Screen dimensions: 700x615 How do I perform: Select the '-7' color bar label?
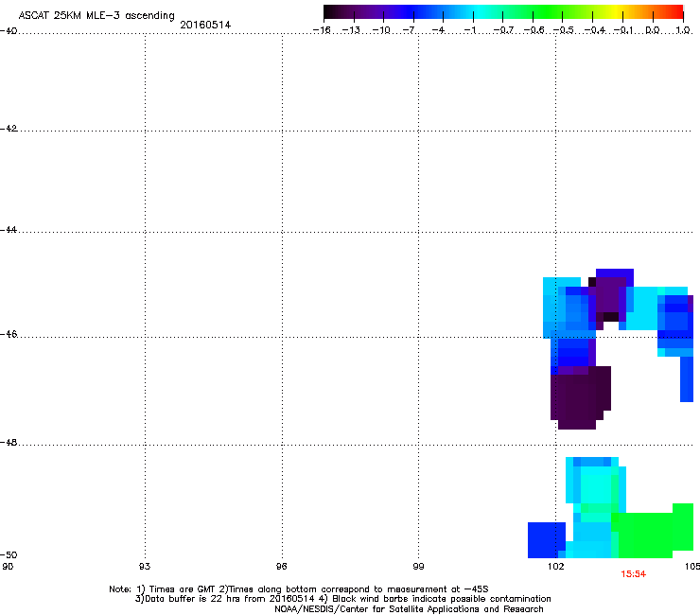409,30
